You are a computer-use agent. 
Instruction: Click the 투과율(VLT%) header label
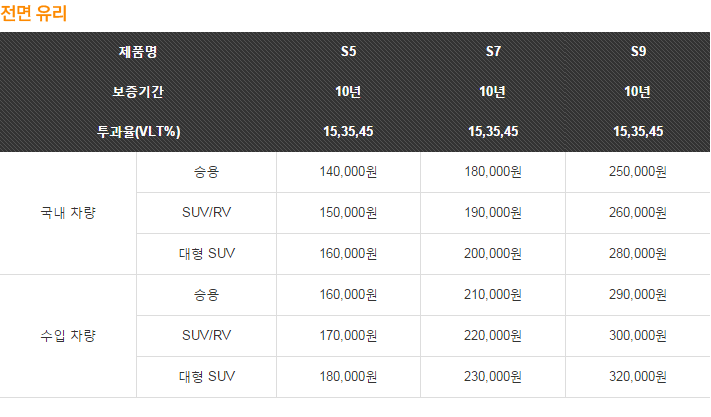point(138,131)
